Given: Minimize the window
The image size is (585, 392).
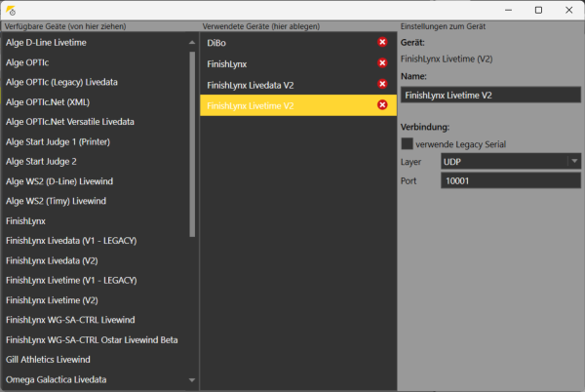Looking at the screenshot, I should pos(508,10).
